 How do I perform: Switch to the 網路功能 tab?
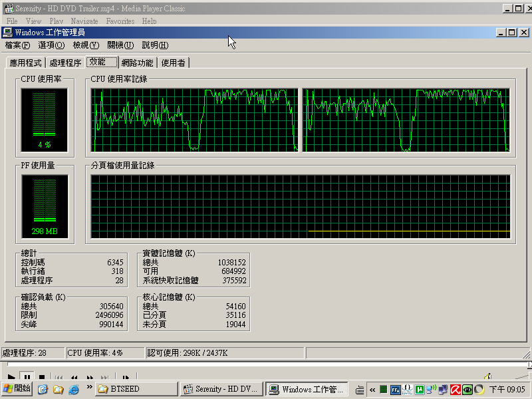(137, 63)
